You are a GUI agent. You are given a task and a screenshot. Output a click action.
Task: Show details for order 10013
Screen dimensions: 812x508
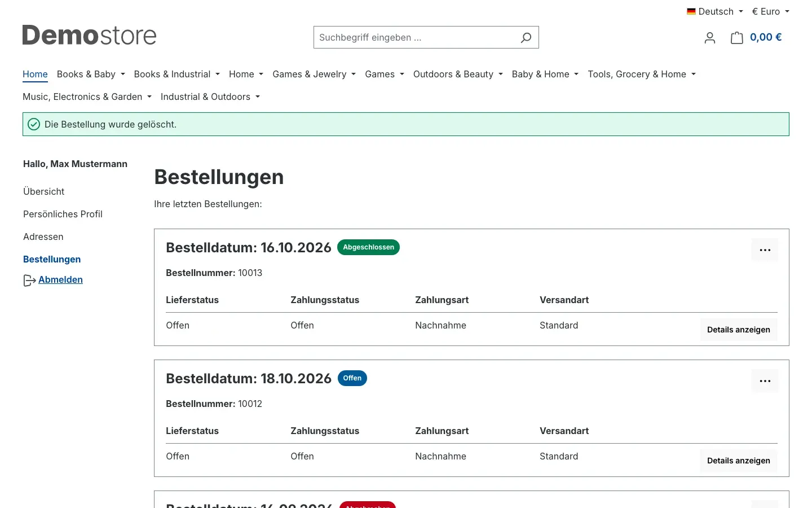click(x=738, y=330)
